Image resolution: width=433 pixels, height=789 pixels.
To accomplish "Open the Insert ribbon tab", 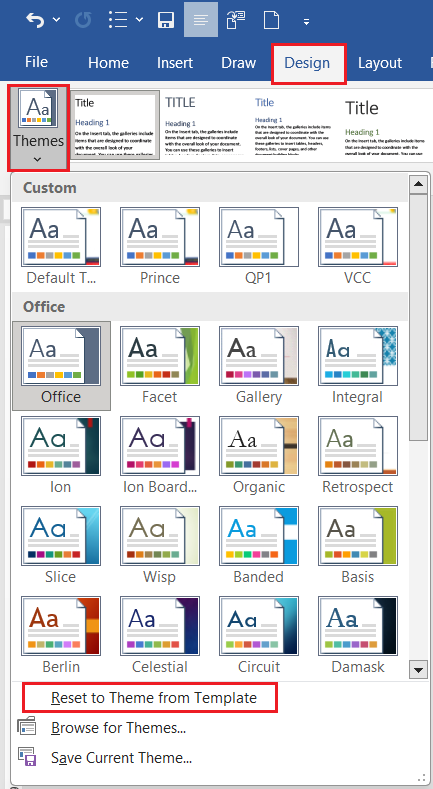I will click(x=175, y=63).
